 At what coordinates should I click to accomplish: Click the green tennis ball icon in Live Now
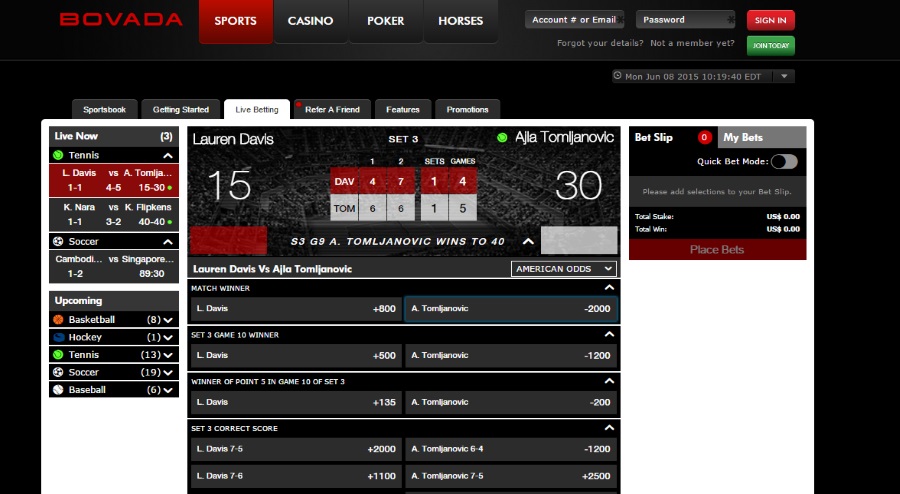pyautogui.click(x=58, y=155)
